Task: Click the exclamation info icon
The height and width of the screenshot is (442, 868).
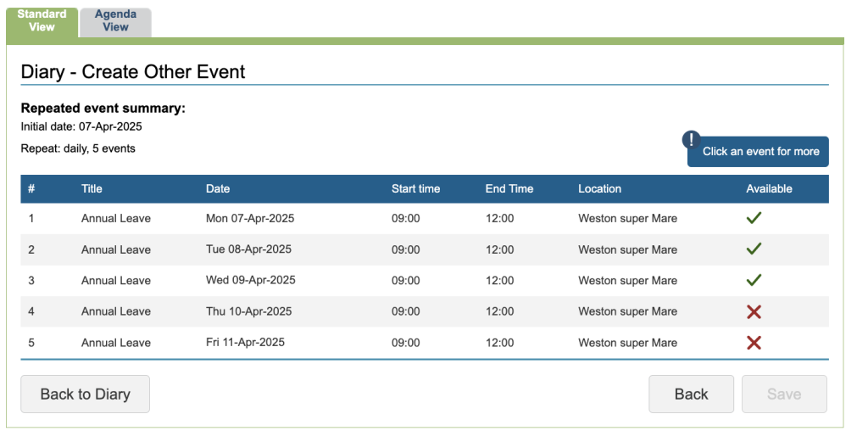Action: pos(693,140)
